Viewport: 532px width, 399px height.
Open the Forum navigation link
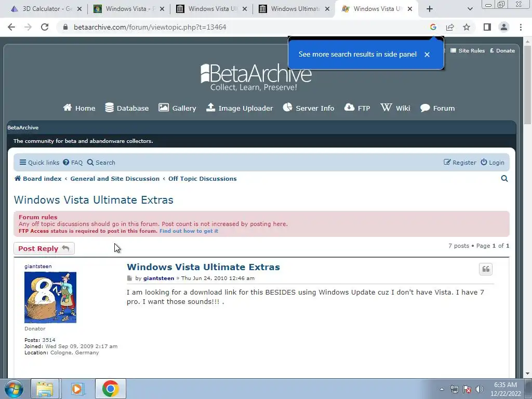click(437, 108)
